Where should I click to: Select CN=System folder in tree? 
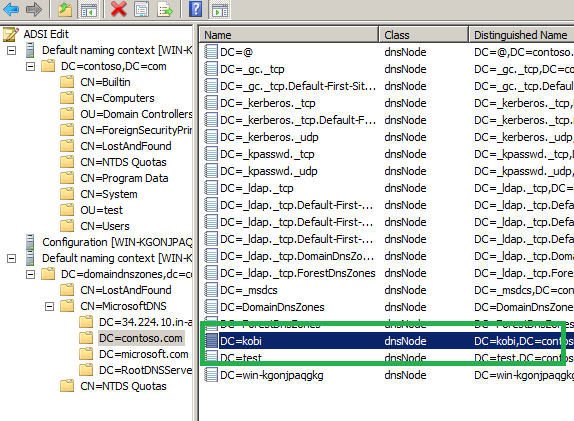pos(109,194)
